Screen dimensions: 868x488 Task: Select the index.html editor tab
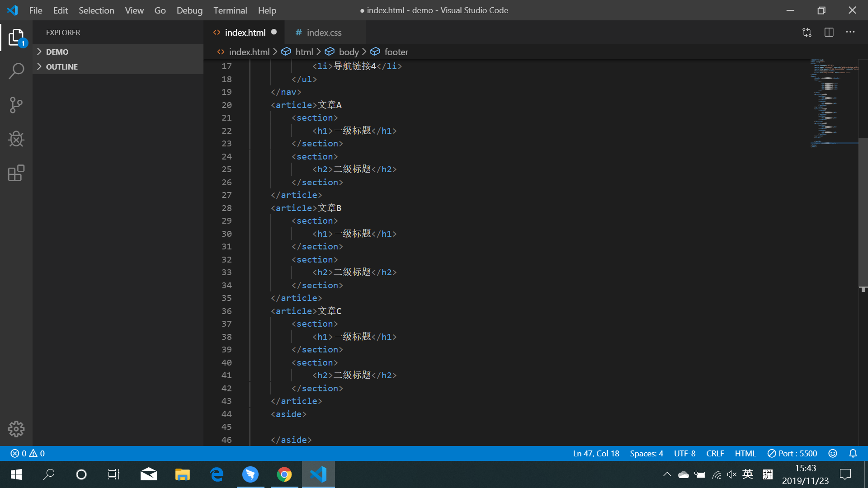click(x=244, y=32)
